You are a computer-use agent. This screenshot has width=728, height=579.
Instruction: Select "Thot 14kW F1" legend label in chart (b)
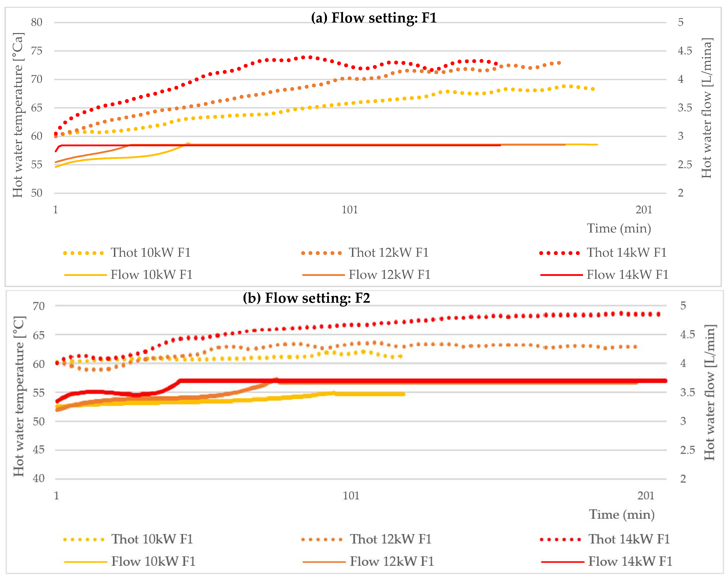[x=629, y=539]
